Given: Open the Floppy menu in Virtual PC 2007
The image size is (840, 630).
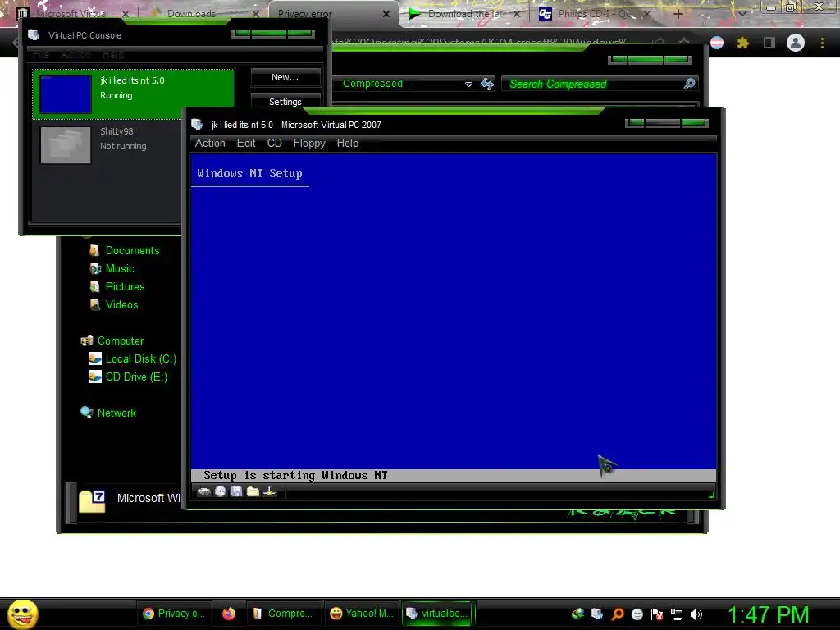Looking at the screenshot, I should tap(309, 143).
